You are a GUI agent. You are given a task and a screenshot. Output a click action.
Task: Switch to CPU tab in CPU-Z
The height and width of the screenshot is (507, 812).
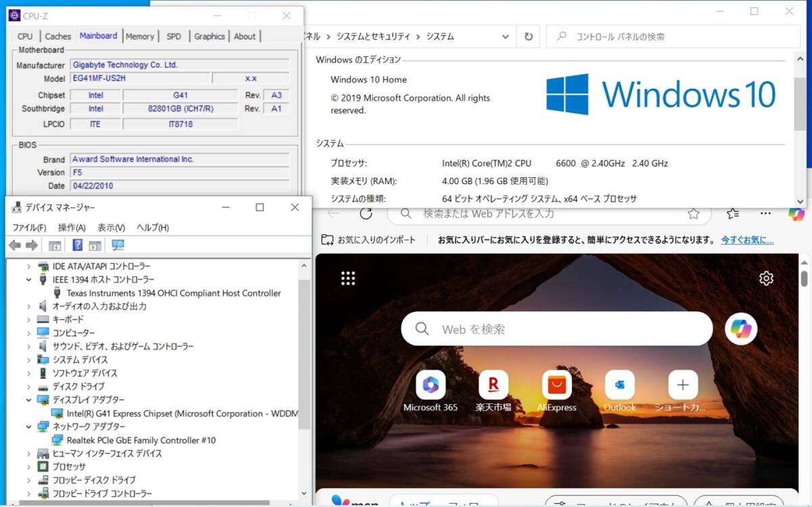pyautogui.click(x=25, y=37)
